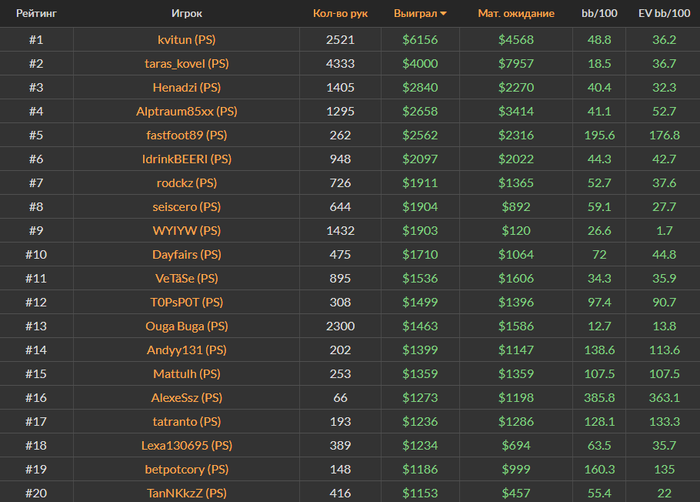This screenshot has height=502, width=700.
Task: Open taras_kovel (PS) player link
Action: pos(187,63)
